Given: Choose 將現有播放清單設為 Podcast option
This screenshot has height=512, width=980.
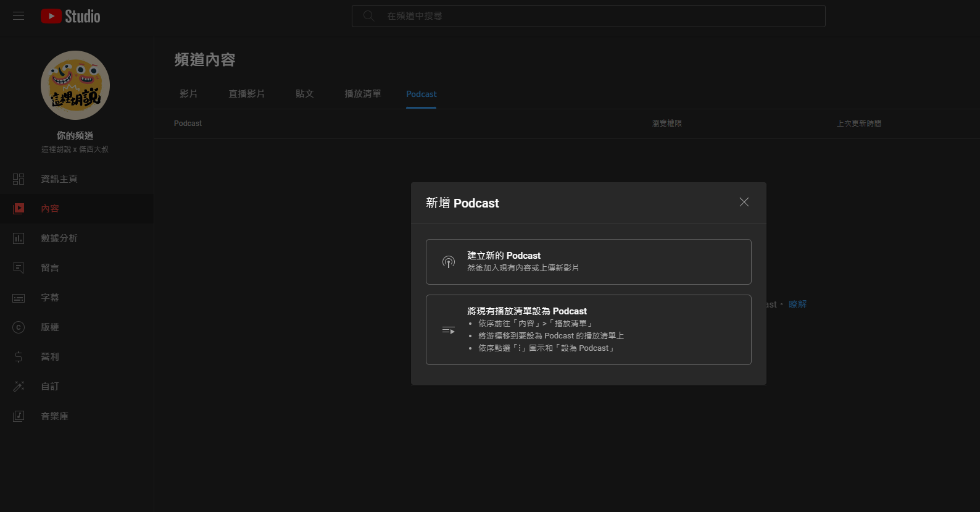Looking at the screenshot, I should (588, 330).
